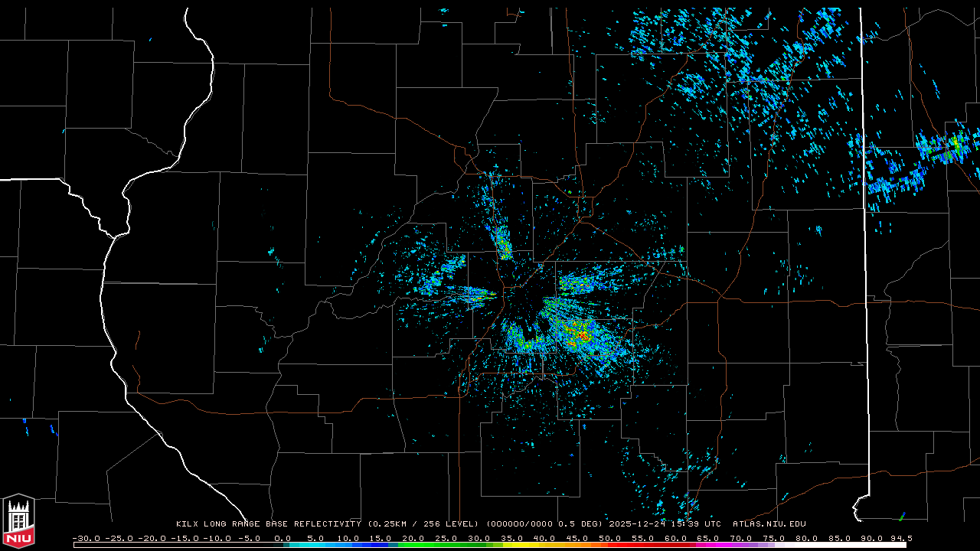Click the cyan section of the color bar
This screenshot has width=980, height=551.
coord(322,545)
